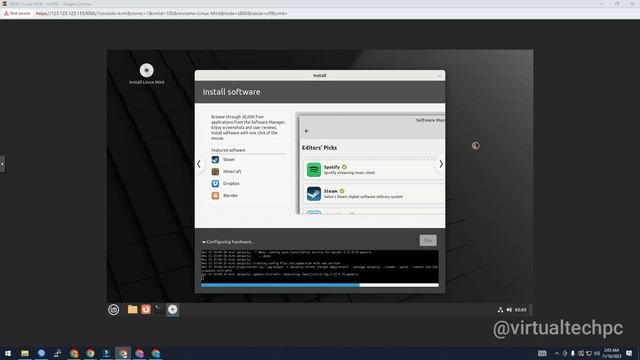The height and width of the screenshot is (360, 640).
Task: Collapse the Configuring hardware log expander
Action: click(204, 242)
